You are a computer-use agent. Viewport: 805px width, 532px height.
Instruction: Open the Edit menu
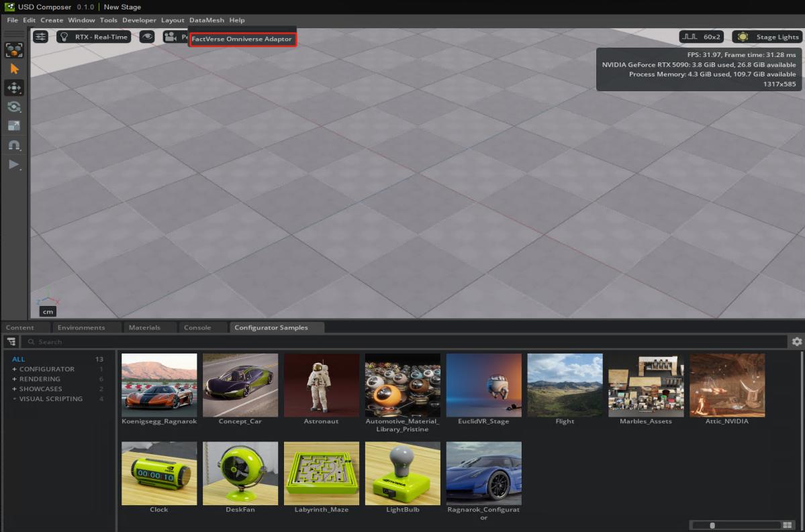30,20
